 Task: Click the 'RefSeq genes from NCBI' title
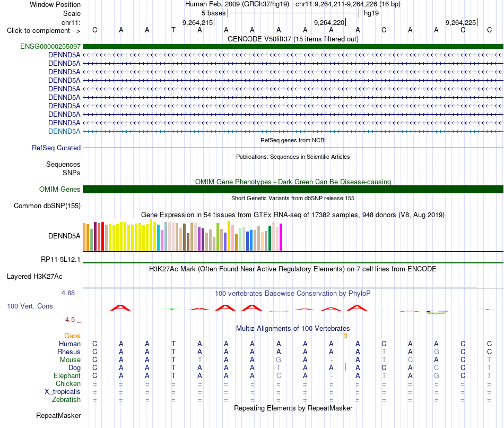293,140
